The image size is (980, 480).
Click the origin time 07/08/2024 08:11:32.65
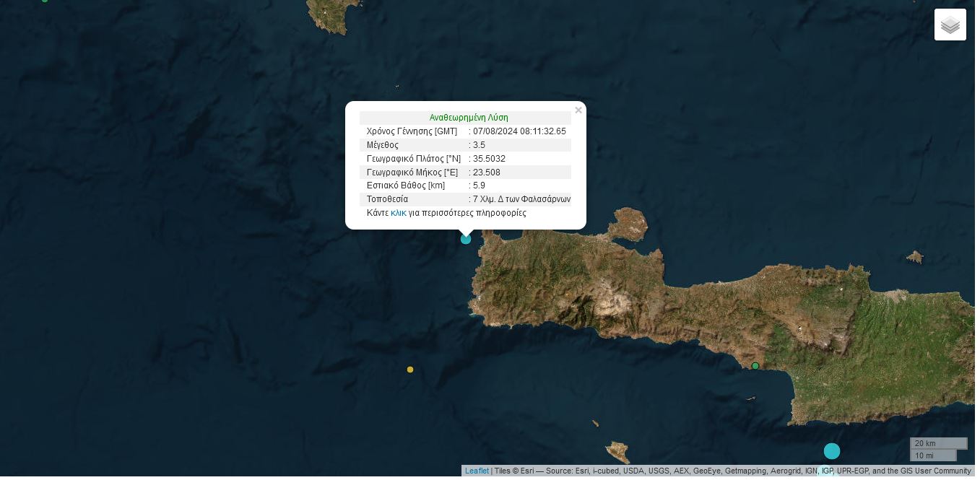[x=519, y=131]
